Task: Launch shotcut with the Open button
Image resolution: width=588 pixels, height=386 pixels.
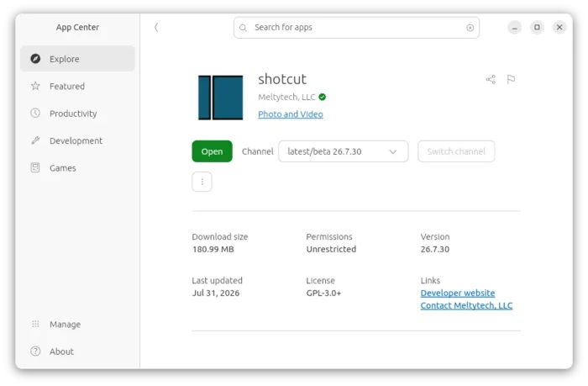Action: click(x=212, y=151)
